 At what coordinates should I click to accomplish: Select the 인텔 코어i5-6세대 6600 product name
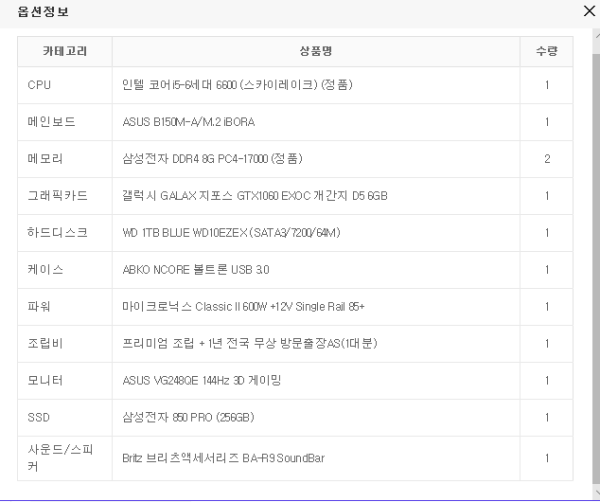(x=237, y=85)
